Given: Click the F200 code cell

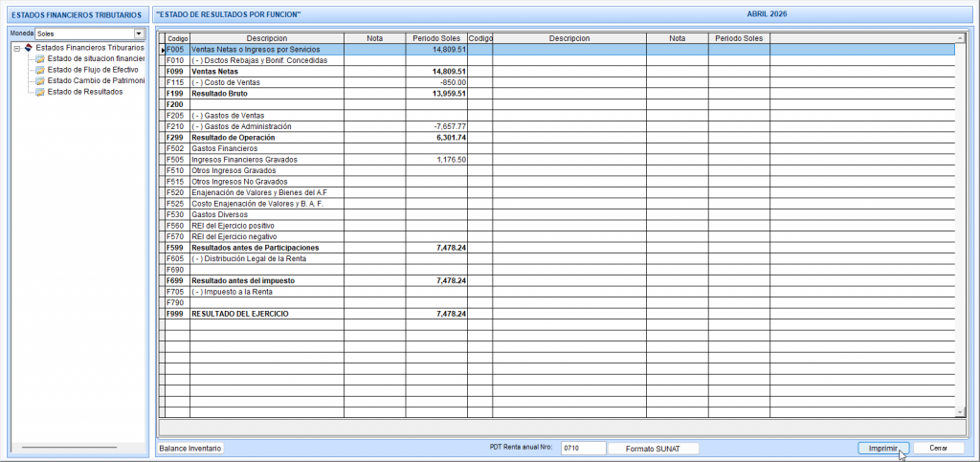Looking at the screenshot, I should [x=177, y=104].
